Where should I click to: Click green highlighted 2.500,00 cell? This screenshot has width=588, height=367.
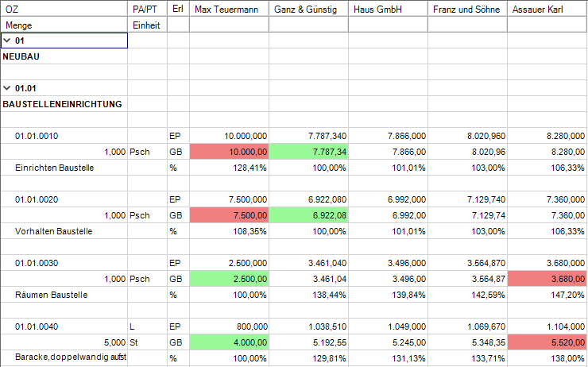click(229, 279)
